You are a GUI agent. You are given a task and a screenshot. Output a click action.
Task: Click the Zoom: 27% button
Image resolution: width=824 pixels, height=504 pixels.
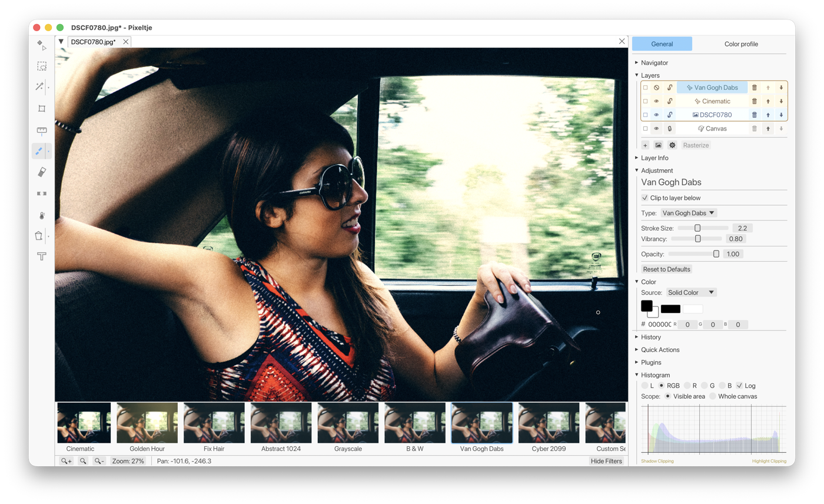128,461
